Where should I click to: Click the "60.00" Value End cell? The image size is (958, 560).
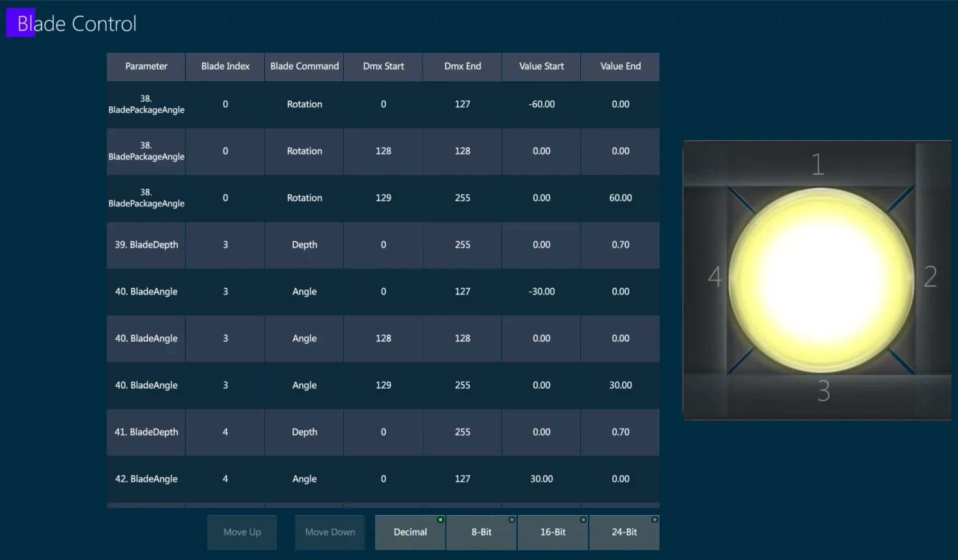(x=621, y=198)
